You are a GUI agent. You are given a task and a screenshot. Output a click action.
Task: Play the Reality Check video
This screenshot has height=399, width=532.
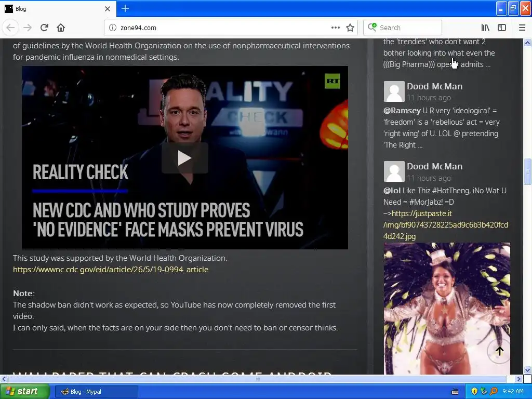[x=185, y=158]
